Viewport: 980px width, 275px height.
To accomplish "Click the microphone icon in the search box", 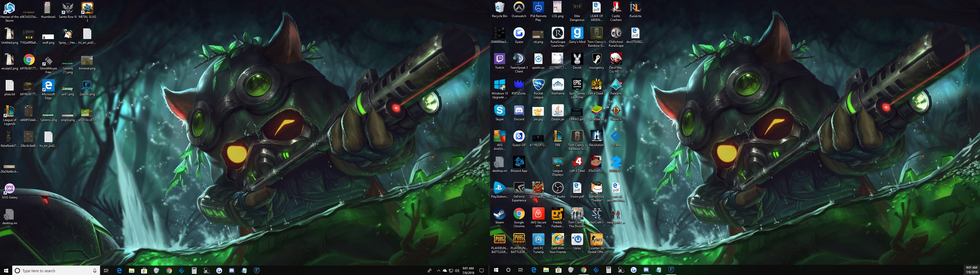I will pyautogui.click(x=95, y=270).
